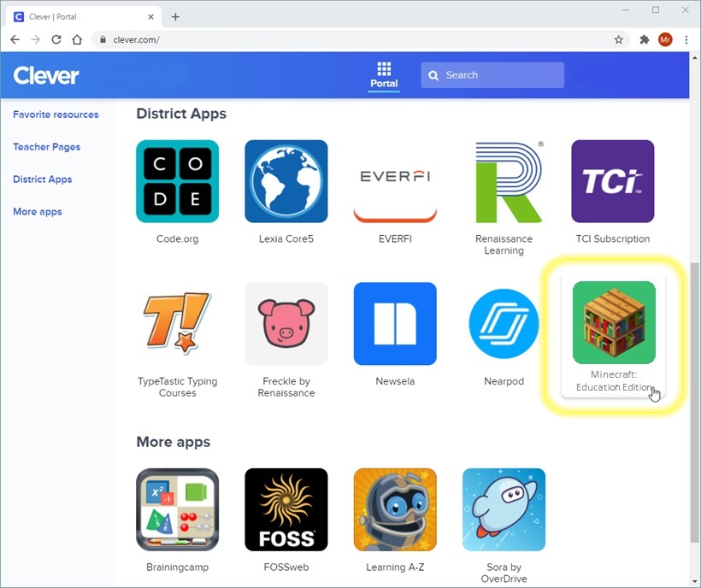Launch the Learning A-Z robot icon

click(x=395, y=509)
